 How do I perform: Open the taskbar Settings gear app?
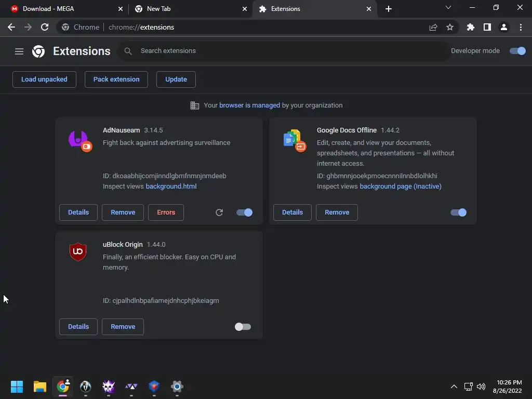177,387
